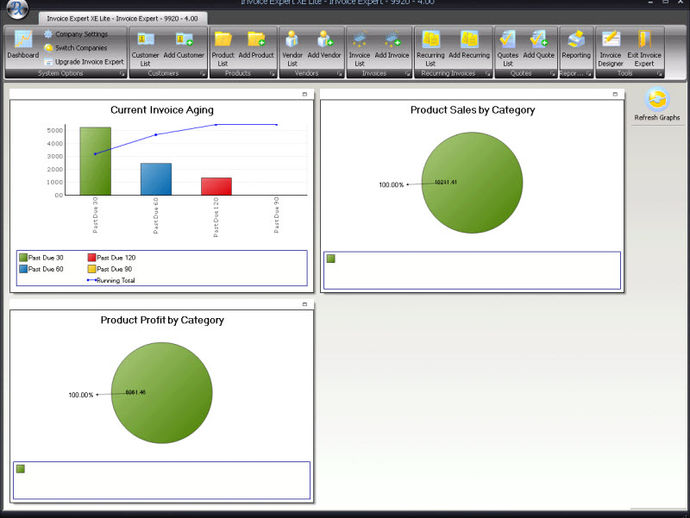The width and height of the screenshot is (690, 518).
Task: Open the Vendor List
Action: pos(292,48)
